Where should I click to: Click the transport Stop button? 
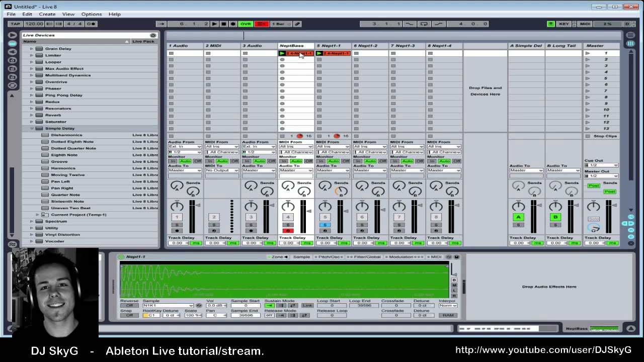click(x=223, y=24)
